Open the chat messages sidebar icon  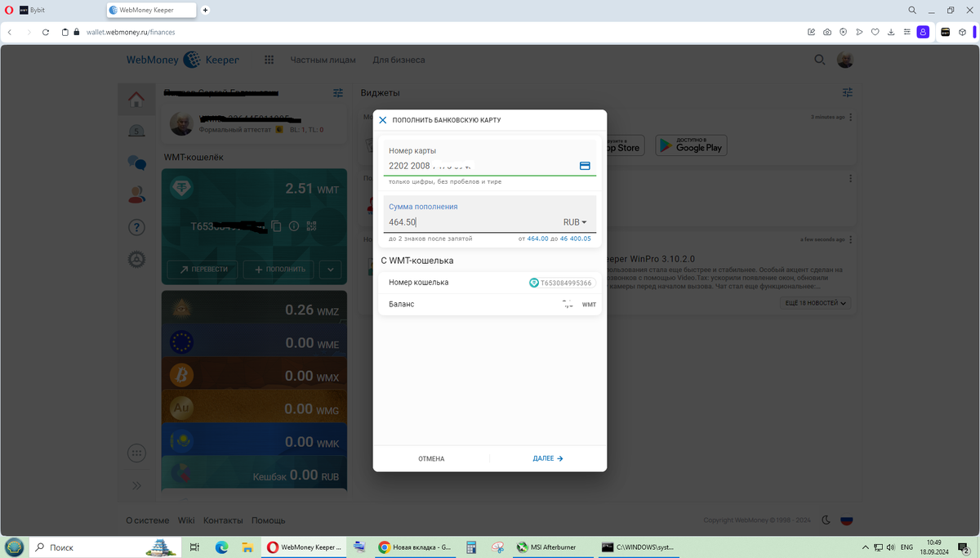pos(136,163)
